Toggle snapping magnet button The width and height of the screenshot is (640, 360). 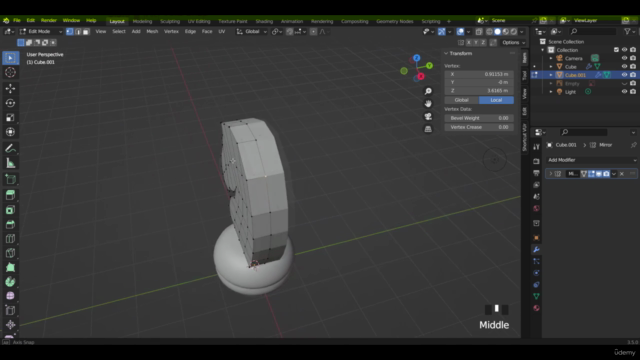pyautogui.click(x=289, y=31)
